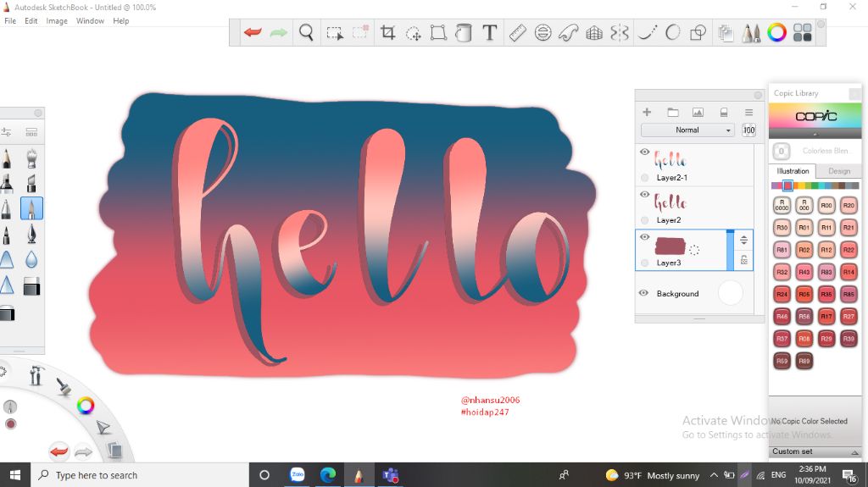Open the Draw Styles shapes tool
Screen dimensions: 868x487
[698, 33]
